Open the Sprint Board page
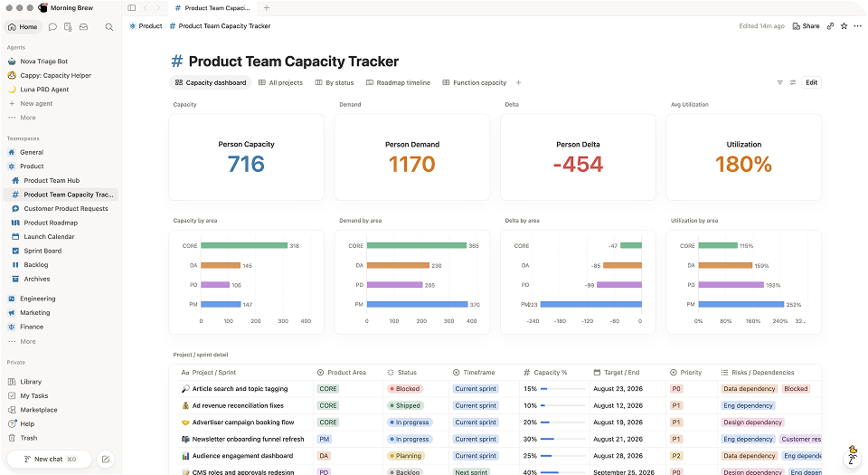The image size is (868, 475). click(x=42, y=251)
